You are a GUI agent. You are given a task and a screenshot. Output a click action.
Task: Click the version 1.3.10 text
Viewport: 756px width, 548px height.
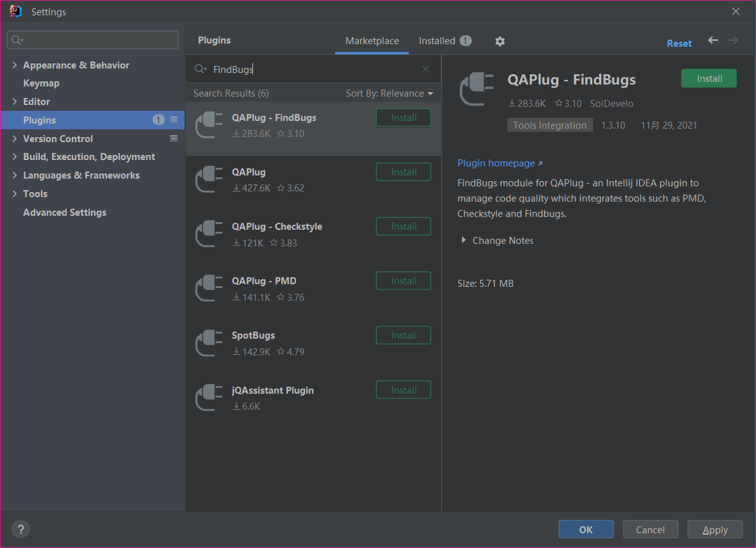pyautogui.click(x=612, y=125)
